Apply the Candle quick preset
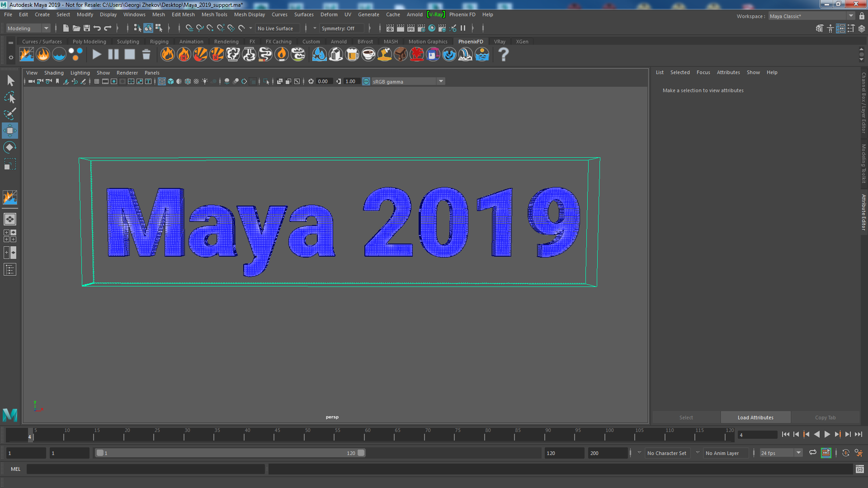This screenshot has width=868, height=488. pyautogui.click(x=282, y=55)
